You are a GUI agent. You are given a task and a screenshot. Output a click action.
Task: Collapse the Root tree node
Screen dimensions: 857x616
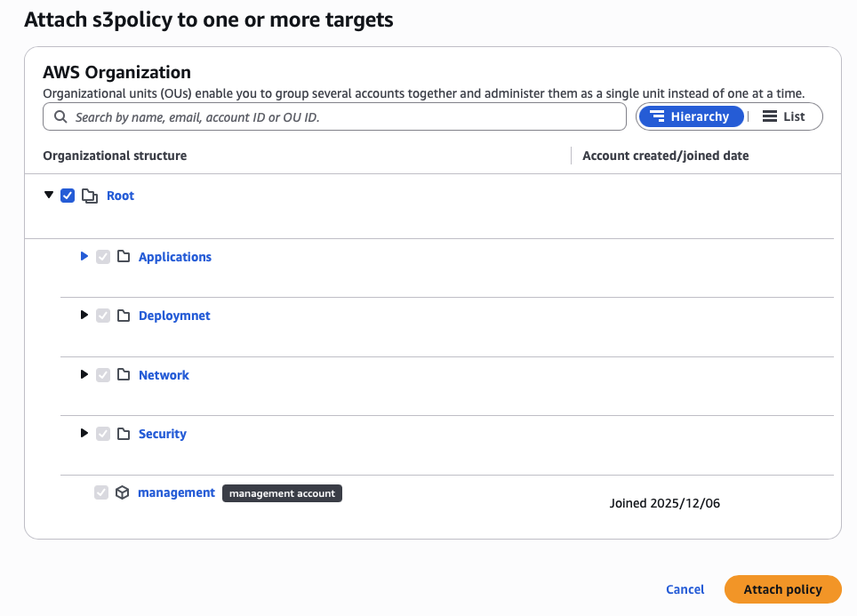pyautogui.click(x=49, y=195)
